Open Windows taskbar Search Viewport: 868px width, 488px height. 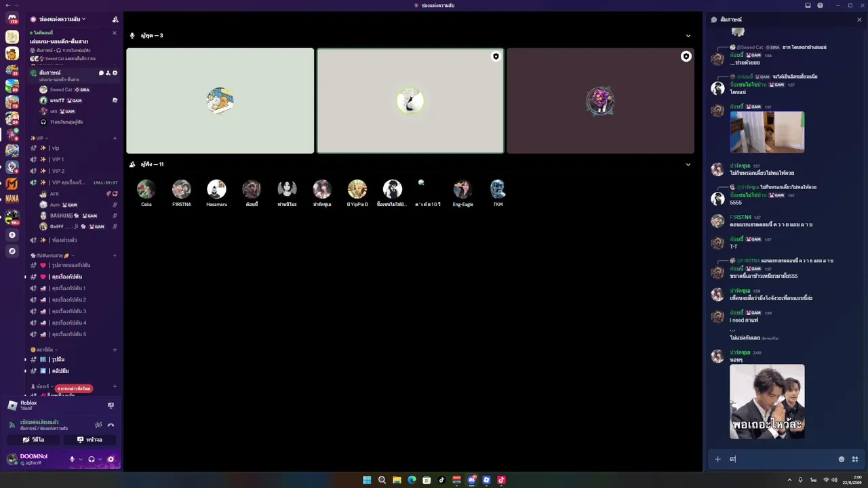(x=382, y=480)
